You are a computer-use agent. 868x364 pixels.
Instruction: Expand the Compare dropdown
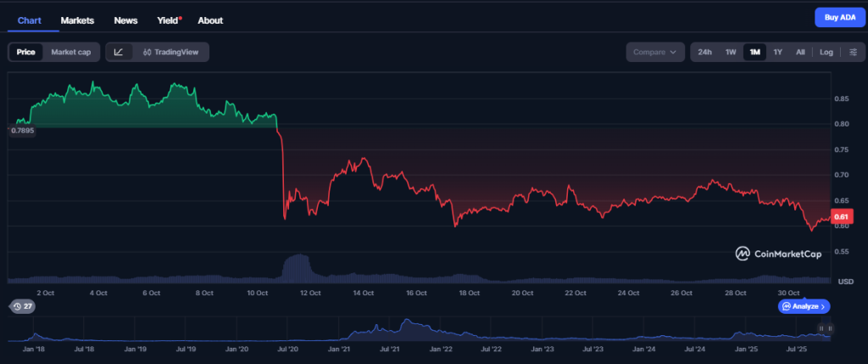coord(655,52)
